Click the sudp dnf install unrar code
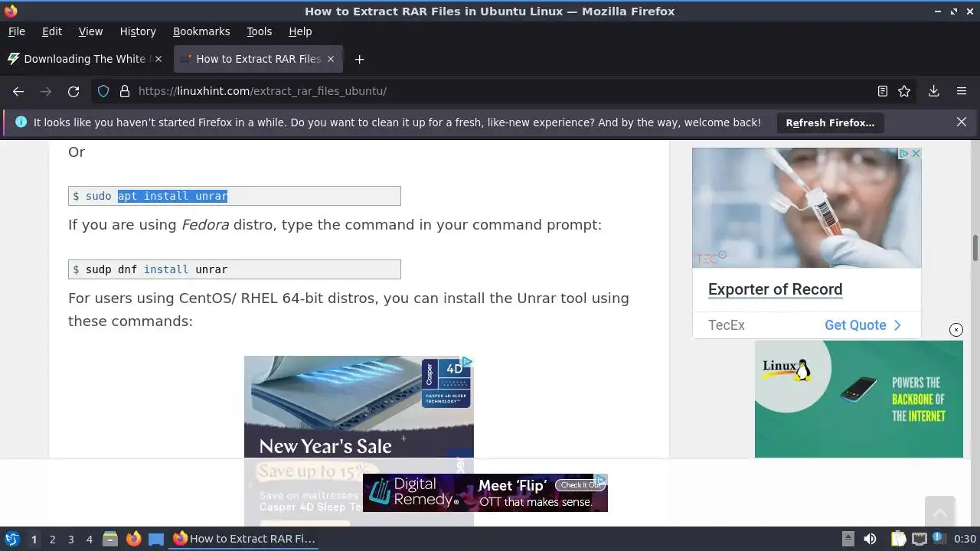The width and height of the screenshot is (980, 551). (234, 269)
